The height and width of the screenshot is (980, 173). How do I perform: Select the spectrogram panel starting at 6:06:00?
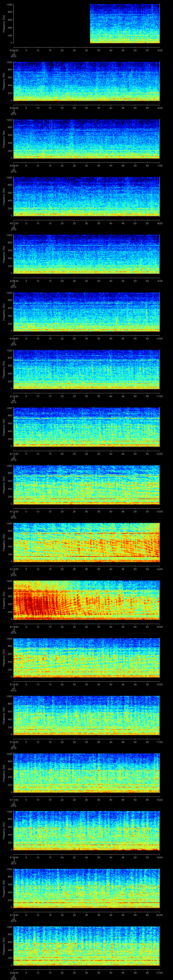click(86, 139)
